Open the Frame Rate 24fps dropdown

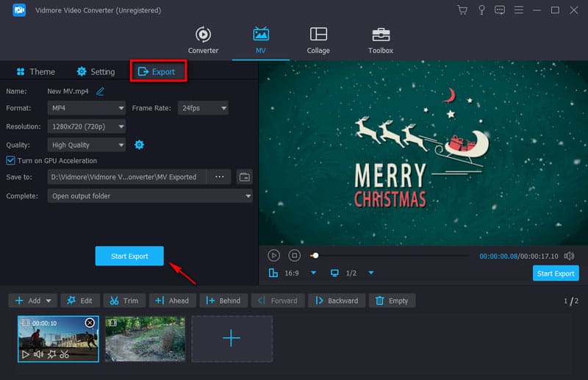tap(202, 108)
